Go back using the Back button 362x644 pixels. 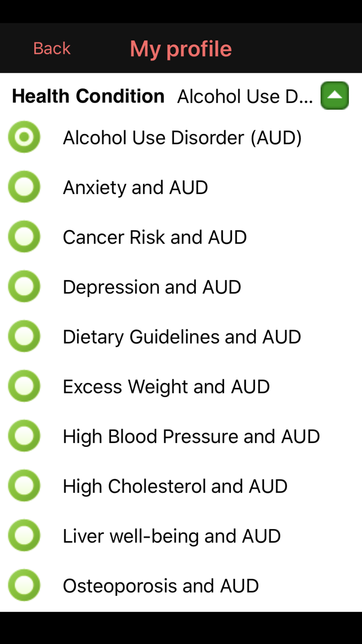(x=52, y=48)
